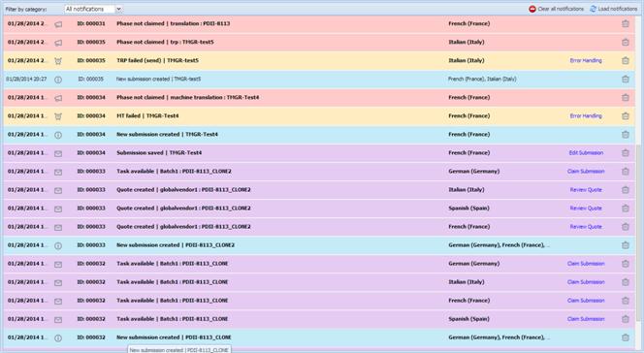The width and height of the screenshot is (644, 353).
Task: Select 'Phase not claimed | translation : PDII-8113' text
Action: pos(174,24)
